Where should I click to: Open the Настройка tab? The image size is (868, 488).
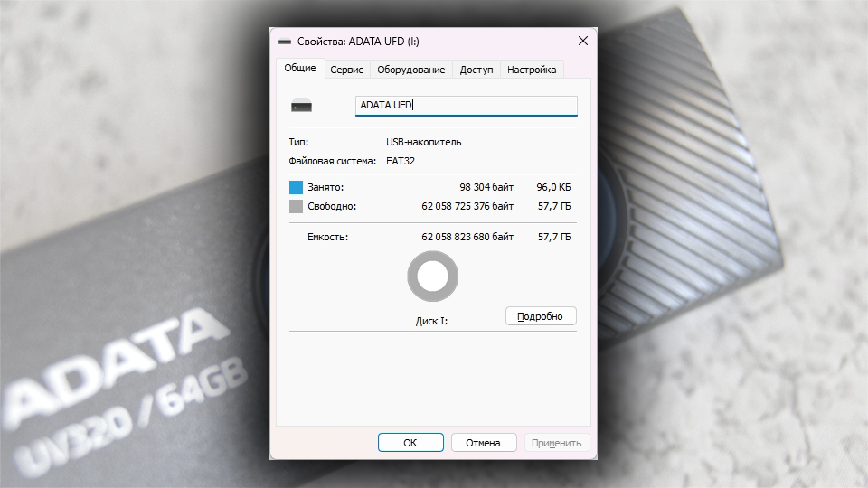pyautogui.click(x=532, y=70)
